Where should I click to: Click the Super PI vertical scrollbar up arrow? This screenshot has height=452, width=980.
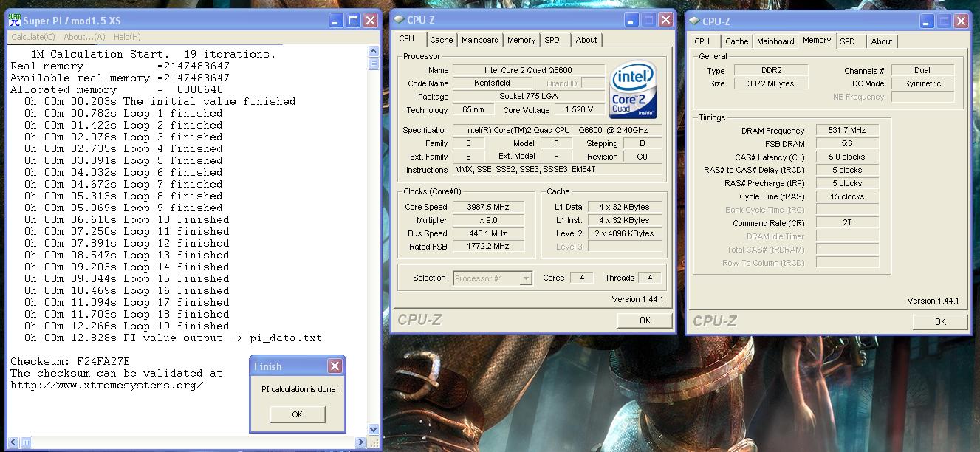373,52
